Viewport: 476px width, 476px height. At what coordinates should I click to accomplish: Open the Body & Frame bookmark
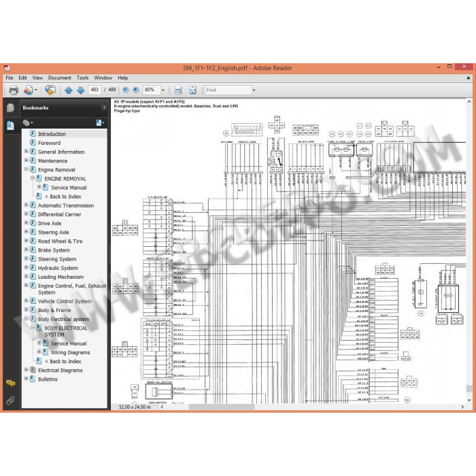[x=54, y=310]
